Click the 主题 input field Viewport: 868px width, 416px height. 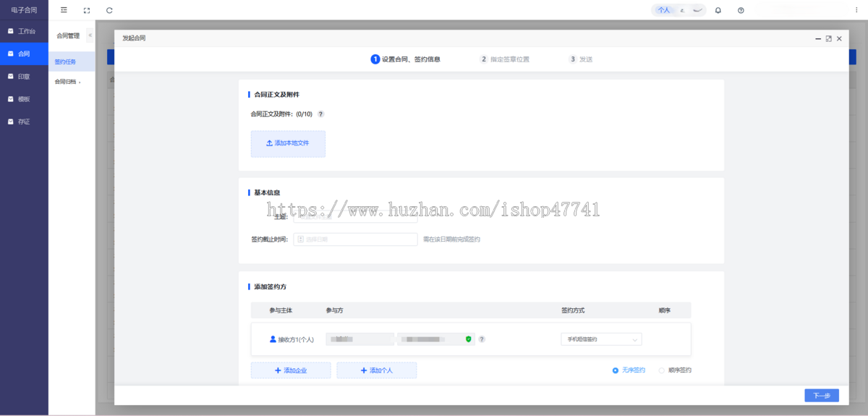click(354, 216)
